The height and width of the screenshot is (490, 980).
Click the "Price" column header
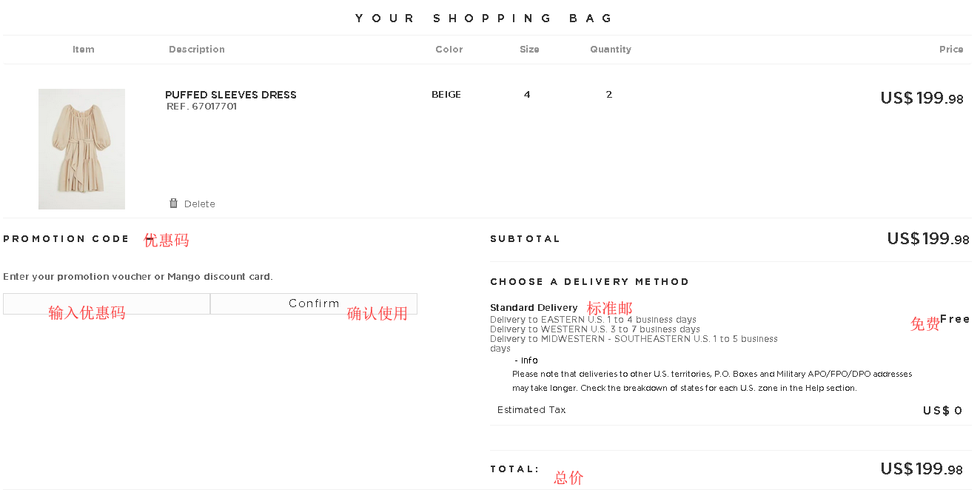[x=951, y=50]
